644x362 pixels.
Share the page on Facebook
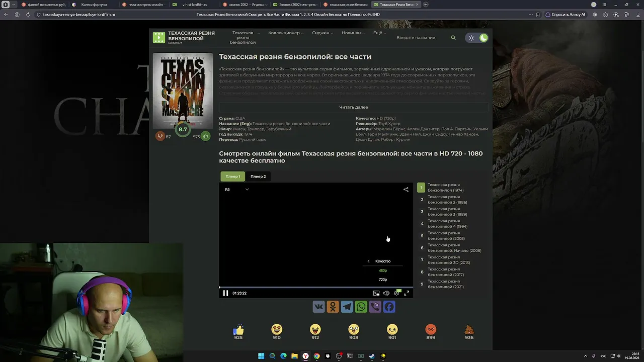pyautogui.click(x=389, y=307)
